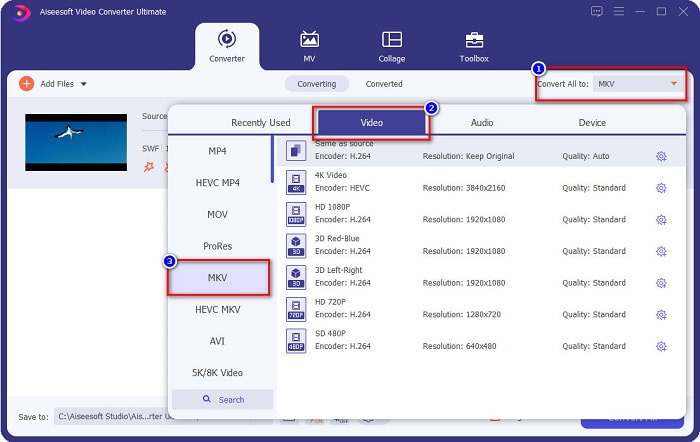Open settings gear for 3D Left-Right
The image size is (700, 442).
tap(661, 283)
